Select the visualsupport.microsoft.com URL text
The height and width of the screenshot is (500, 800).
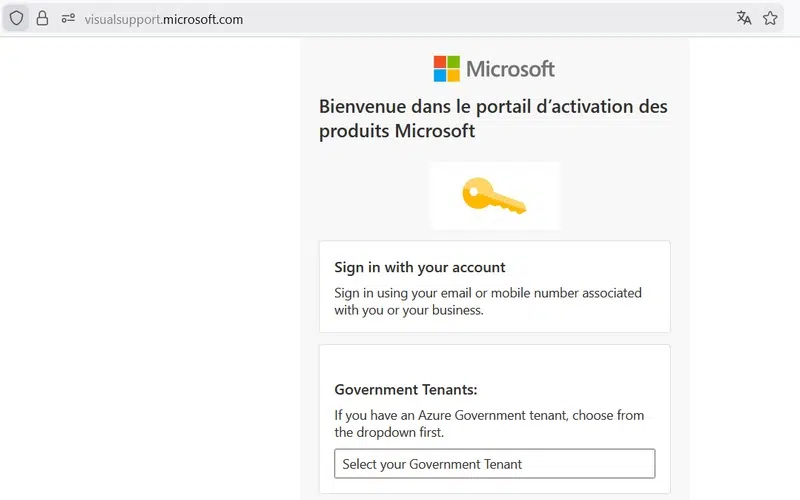166,19
